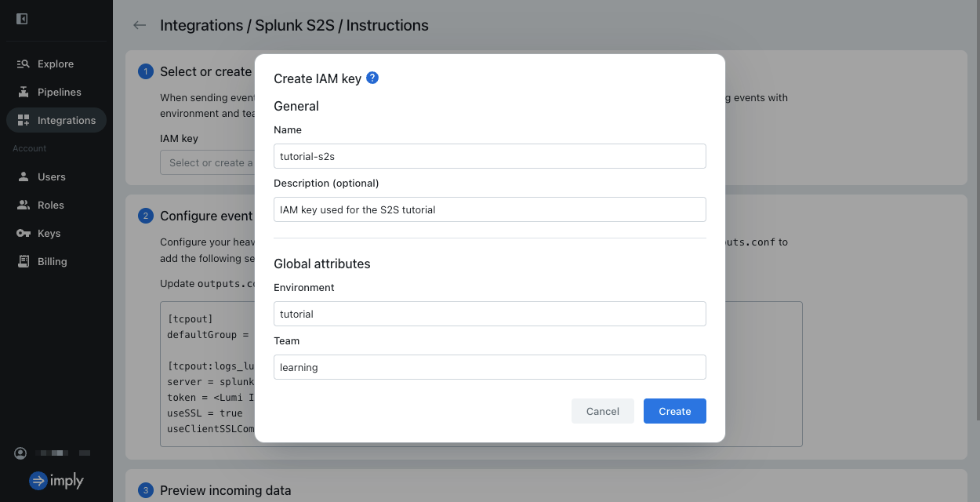
Task: Open help icon next to Create IAM key
Action: point(372,78)
